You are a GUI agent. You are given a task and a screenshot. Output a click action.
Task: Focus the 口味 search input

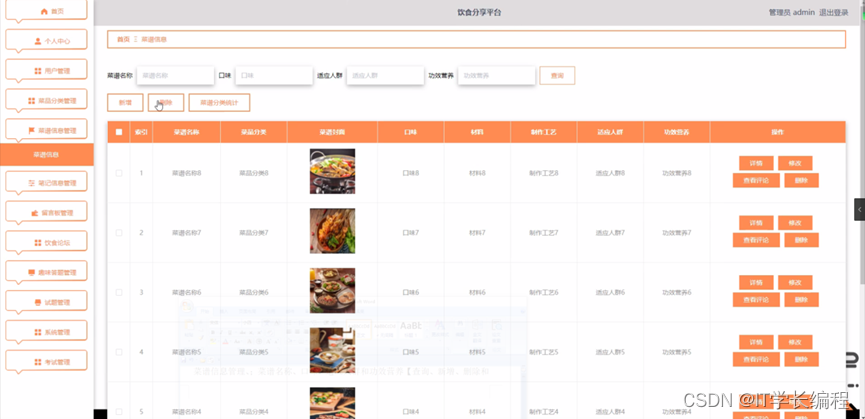click(x=274, y=76)
